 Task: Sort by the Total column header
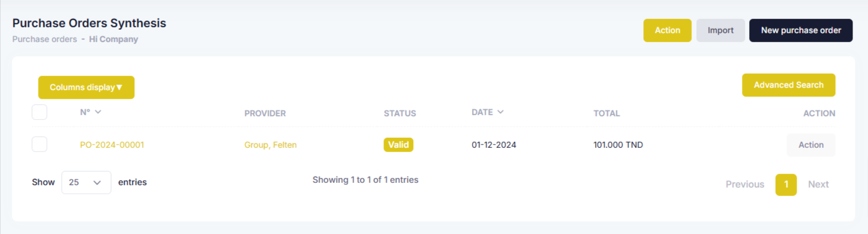point(606,113)
